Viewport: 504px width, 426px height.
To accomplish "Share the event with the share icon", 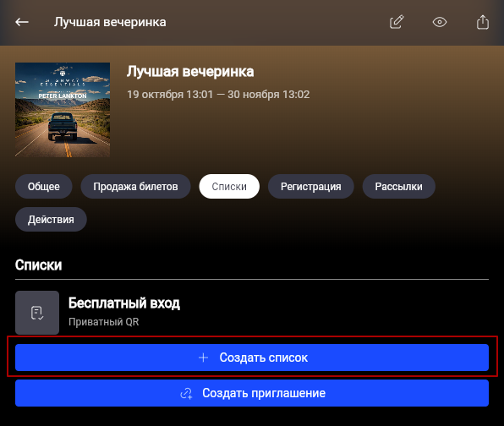I will (483, 22).
